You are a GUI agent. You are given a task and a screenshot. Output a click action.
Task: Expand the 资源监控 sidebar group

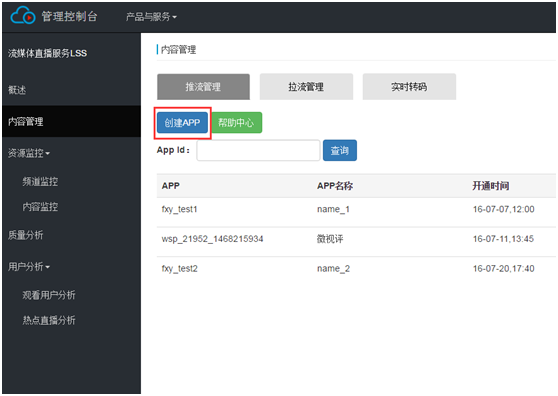[x=29, y=153]
